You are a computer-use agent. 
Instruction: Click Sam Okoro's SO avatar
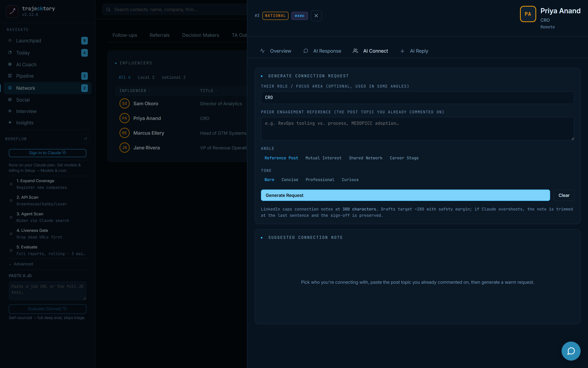click(x=124, y=103)
